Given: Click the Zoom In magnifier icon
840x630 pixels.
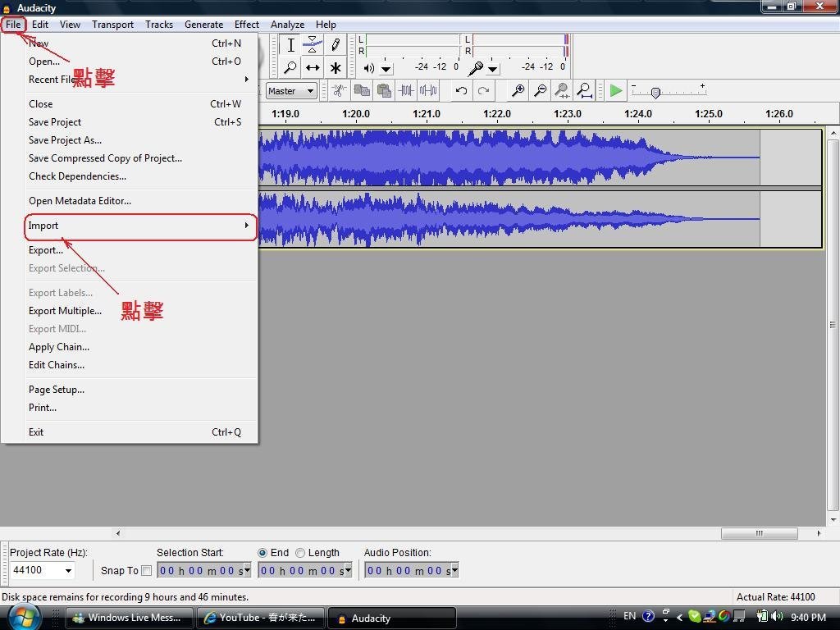Looking at the screenshot, I should click(518, 91).
